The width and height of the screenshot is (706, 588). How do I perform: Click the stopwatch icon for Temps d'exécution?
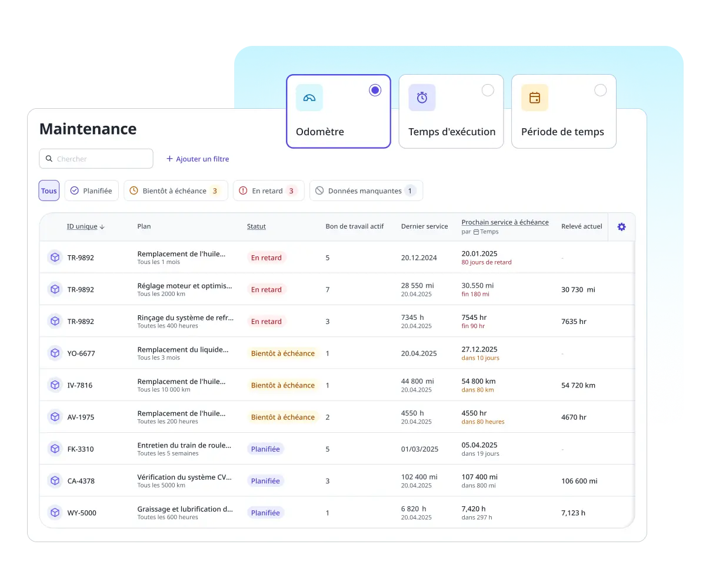[422, 98]
